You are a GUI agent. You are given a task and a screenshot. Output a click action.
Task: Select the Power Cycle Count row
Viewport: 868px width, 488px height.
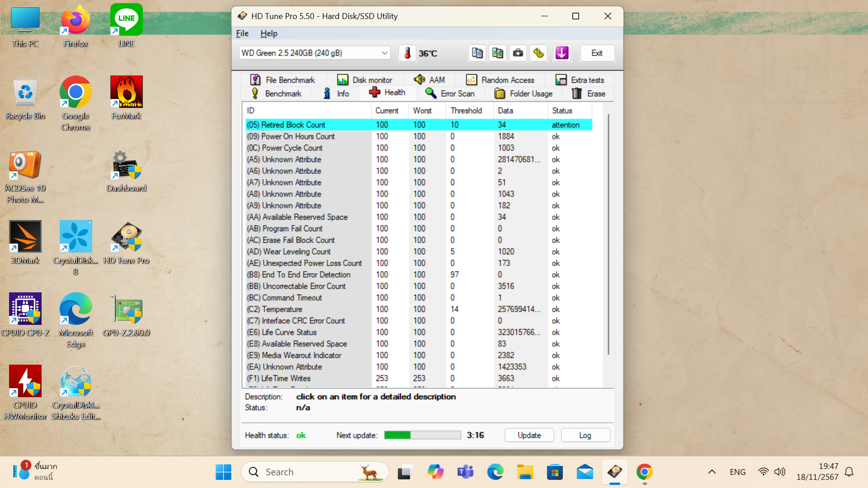pyautogui.click(x=419, y=148)
